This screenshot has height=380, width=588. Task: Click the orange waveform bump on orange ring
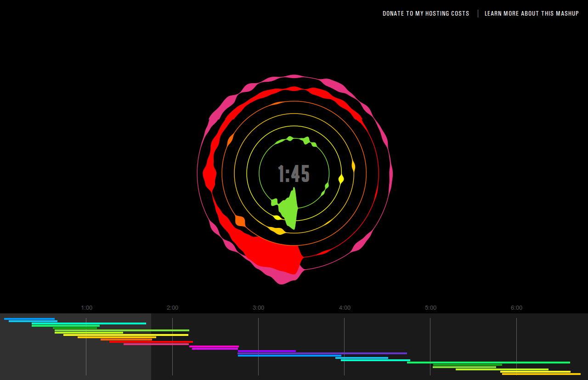pos(240,221)
